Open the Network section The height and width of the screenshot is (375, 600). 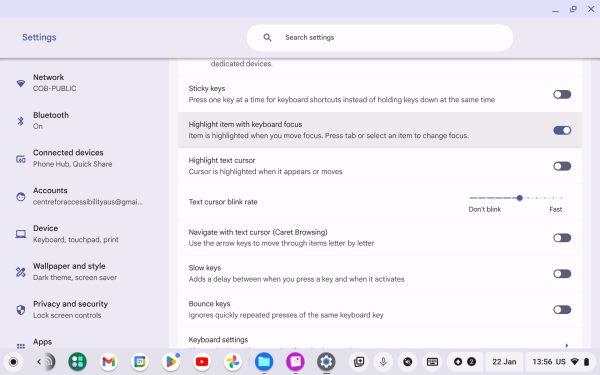pyautogui.click(x=84, y=83)
